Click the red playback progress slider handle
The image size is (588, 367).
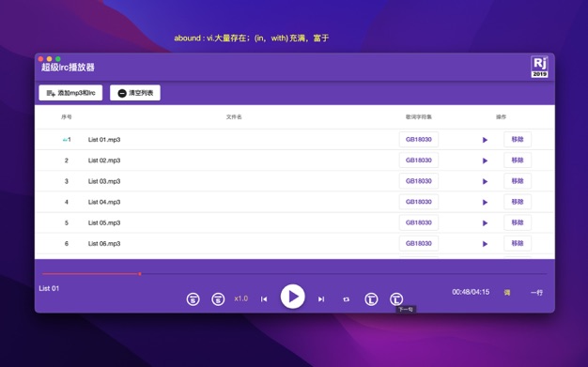coord(140,274)
